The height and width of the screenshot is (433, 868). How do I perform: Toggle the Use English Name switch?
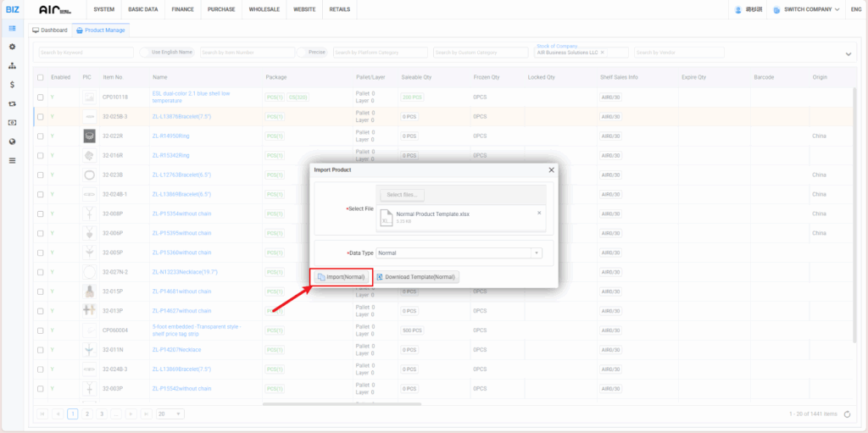(147, 53)
